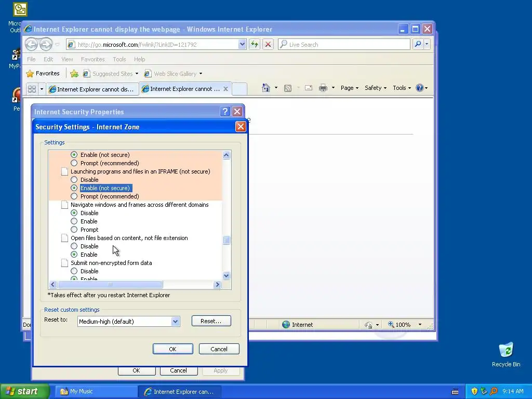Screen dimensions: 532x399
Task: Click the Add to Favorites Bar icon
Action: pyautogui.click(x=74, y=74)
